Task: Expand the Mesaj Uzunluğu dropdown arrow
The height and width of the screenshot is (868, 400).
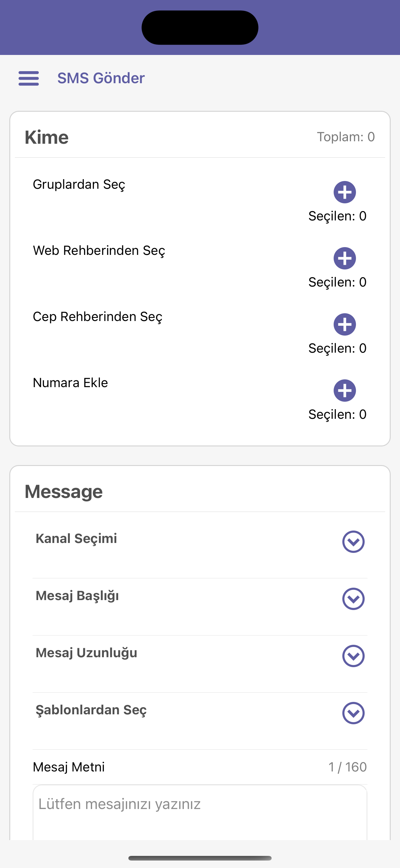Action: click(353, 656)
